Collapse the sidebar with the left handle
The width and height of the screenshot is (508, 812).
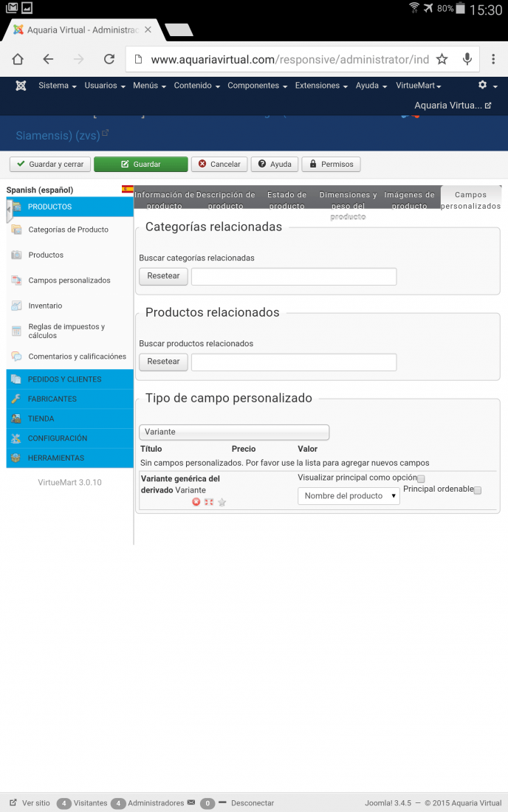[10, 210]
